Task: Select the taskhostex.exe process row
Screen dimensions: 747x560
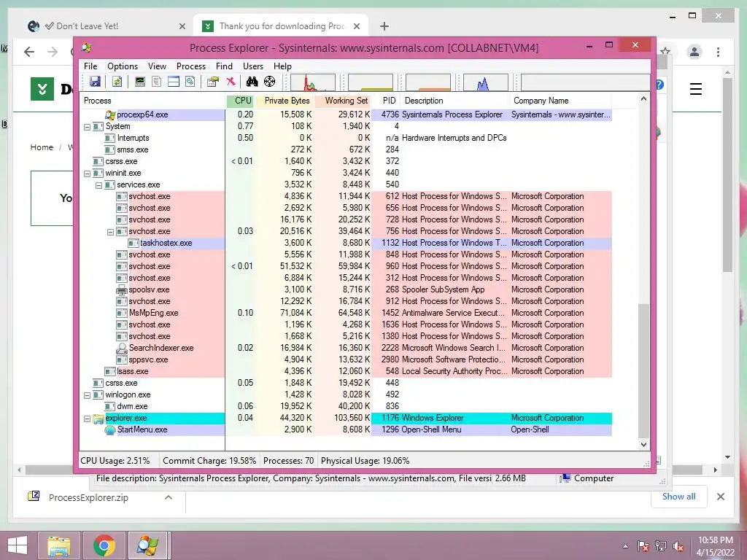Action: pyautogui.click(x=347, y=243)
